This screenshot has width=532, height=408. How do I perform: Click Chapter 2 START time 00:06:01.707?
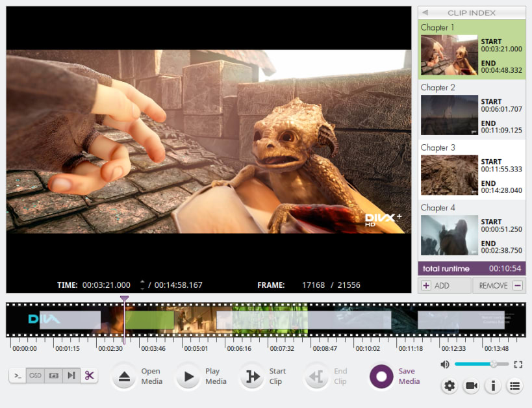click(501, 109)
